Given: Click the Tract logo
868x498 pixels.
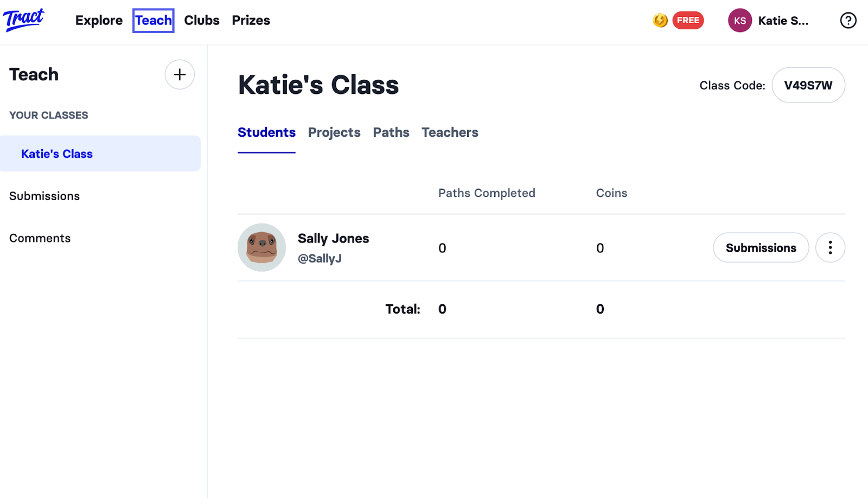Looking at the screenshot, I should tap(24, 20).
